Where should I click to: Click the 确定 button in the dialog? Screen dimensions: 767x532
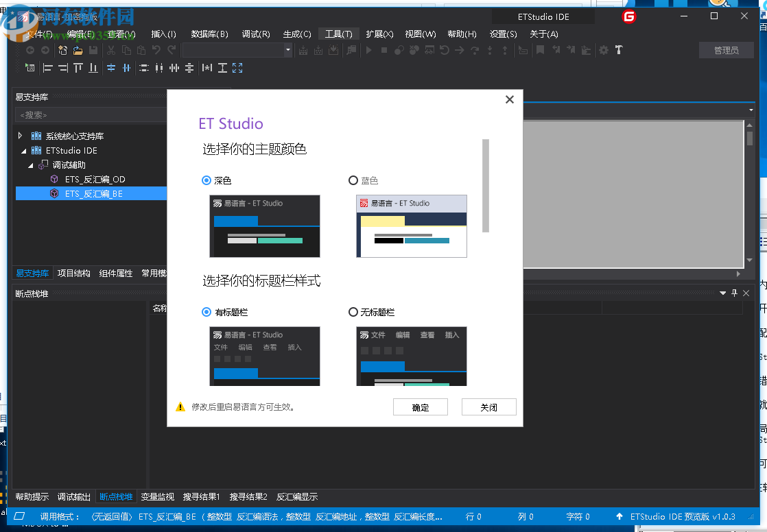[x=420, y=407]
